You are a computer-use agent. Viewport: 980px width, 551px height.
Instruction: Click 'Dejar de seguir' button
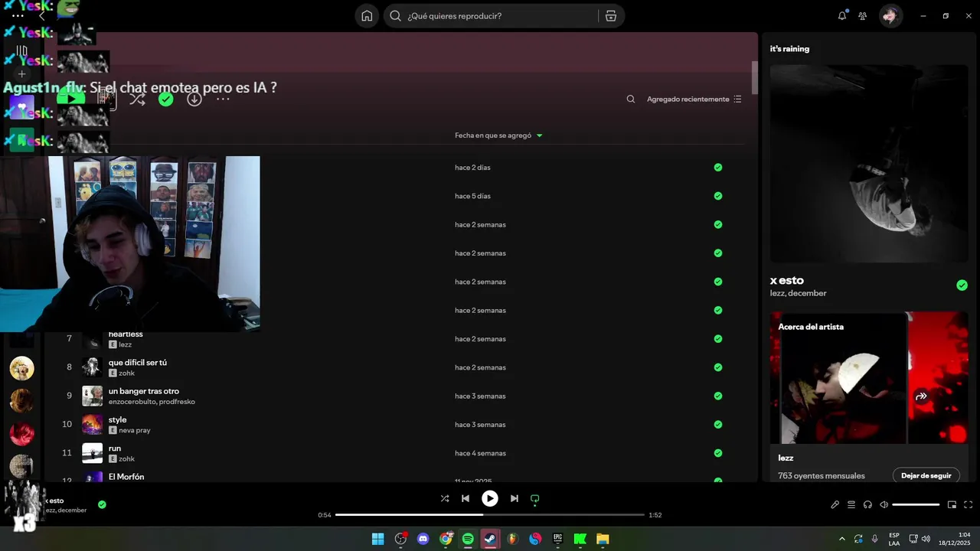[926, 475]
